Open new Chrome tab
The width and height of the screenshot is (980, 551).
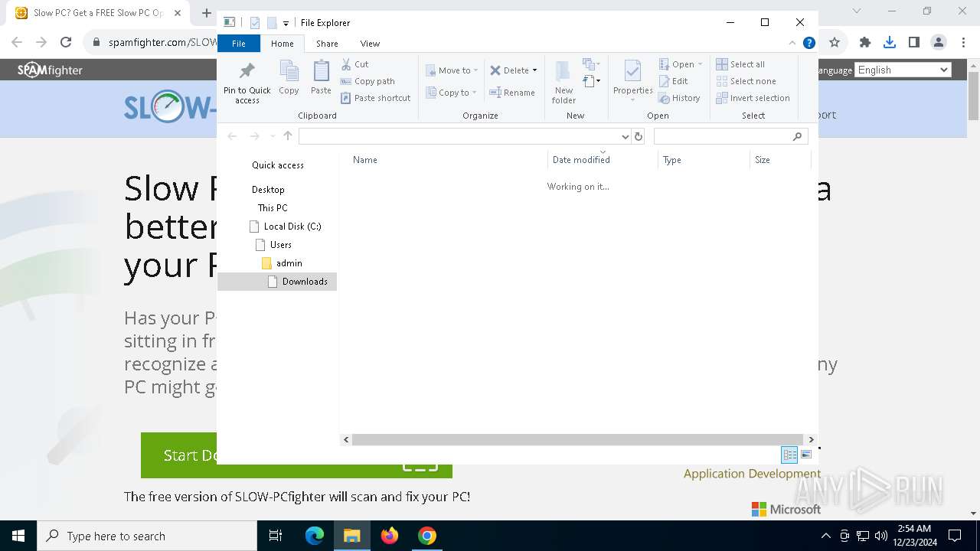coord(206,13)
